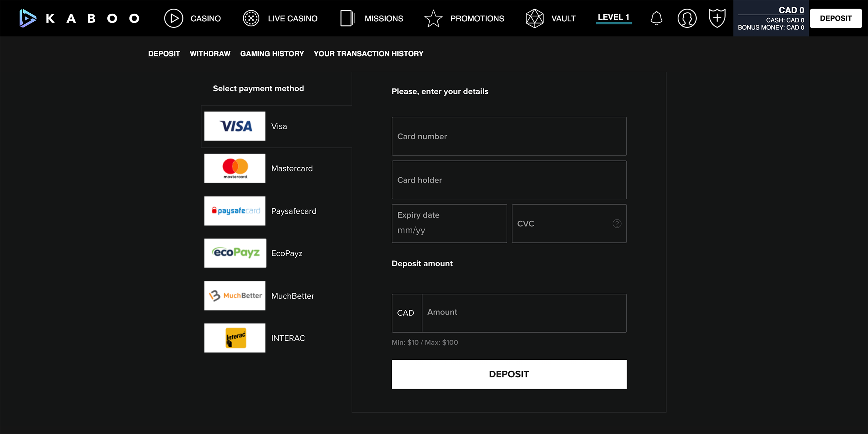868x434 pixels.
Task: Focus the CVC field
Action: (x=569, y=223)
